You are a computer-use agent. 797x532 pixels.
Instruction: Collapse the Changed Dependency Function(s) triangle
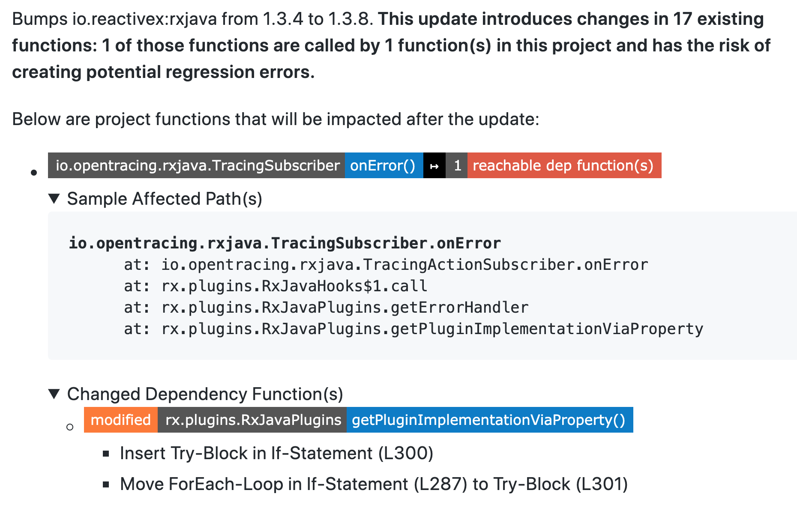54,394
